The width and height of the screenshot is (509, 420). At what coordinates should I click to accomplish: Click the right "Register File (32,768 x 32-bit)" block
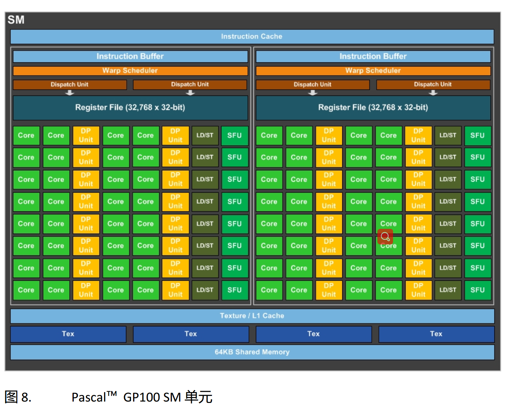pyautogui.click(x=373, y=108)
